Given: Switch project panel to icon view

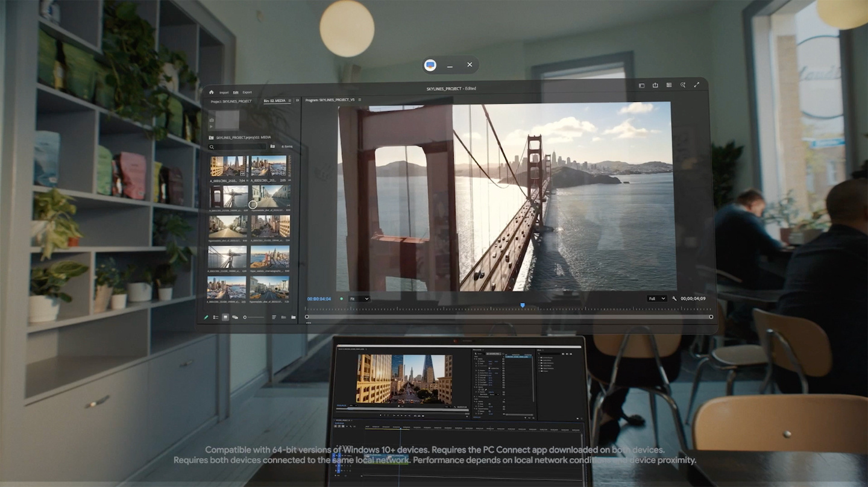Looking at the screenshot, I should (225, 317).
